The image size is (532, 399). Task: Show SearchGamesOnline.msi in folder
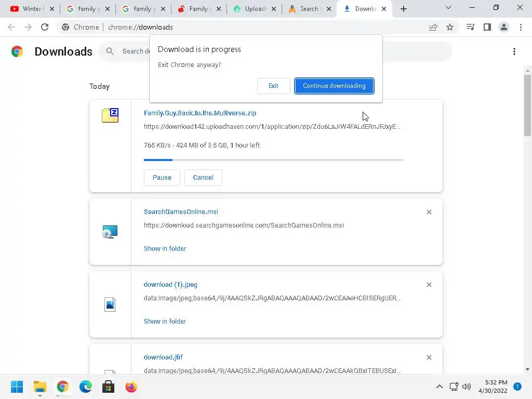[x=165, y=248]
